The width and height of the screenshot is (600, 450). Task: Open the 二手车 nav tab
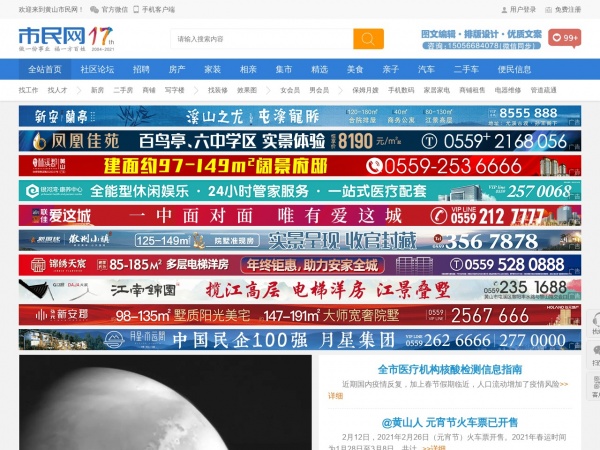click(466, 69)
